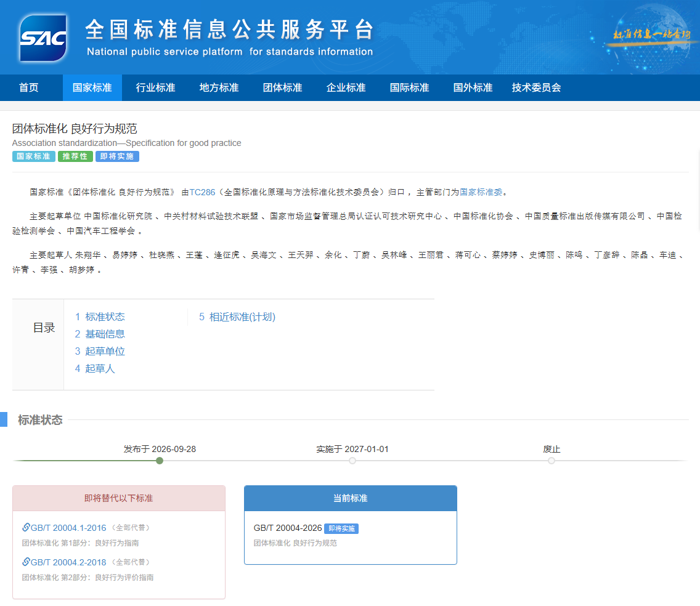Open the TC286 committee link
The image size is (700, 606).
pos(202,192)
